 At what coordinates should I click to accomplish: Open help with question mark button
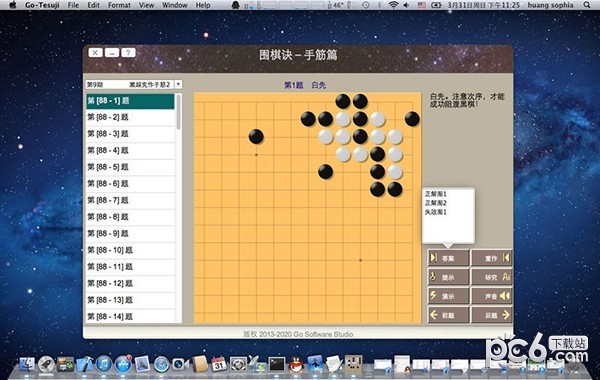pos(128,53)
